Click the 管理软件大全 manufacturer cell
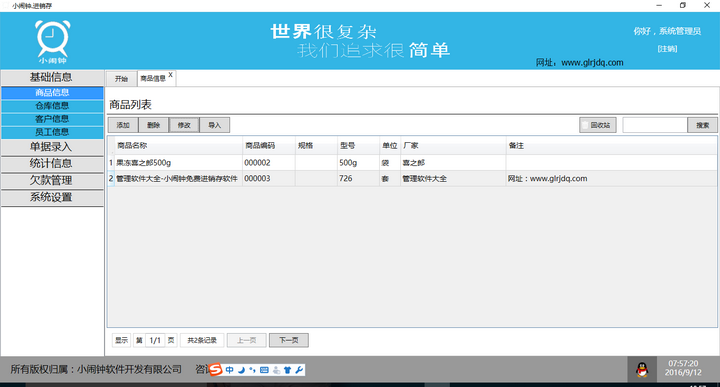720x387 pixels. (453, 179)
